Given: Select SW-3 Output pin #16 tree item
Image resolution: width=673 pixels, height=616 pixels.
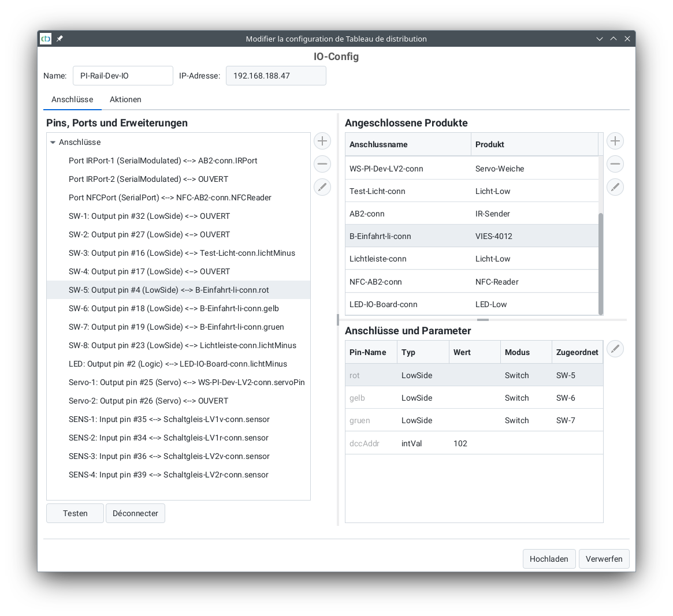Looking at the screenshot, I should pyautogui.click(x=181, y=253).
